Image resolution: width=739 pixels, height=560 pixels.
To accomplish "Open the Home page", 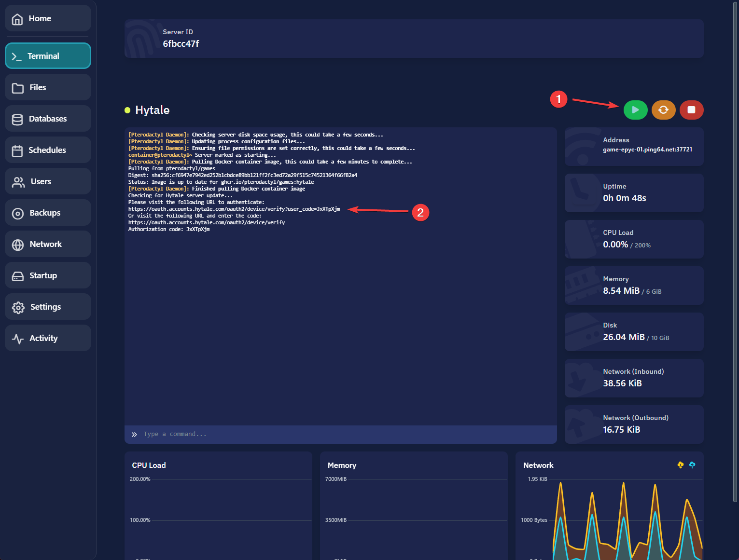I will [48, 18].
